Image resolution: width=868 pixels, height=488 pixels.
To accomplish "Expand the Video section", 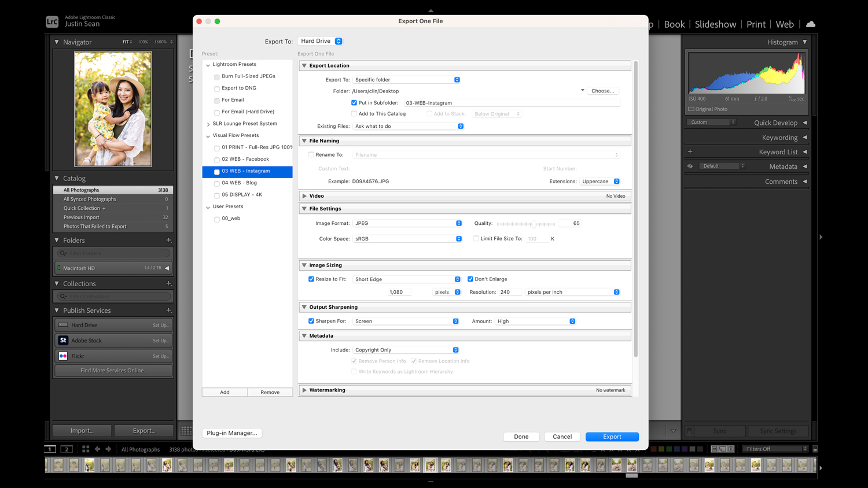I will [x=305, y=195].
